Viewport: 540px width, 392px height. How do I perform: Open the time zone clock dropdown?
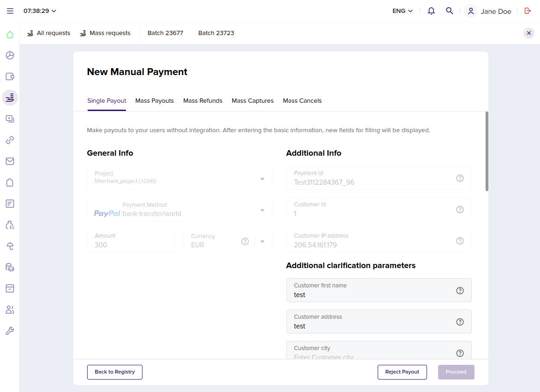tap(40, 11)
